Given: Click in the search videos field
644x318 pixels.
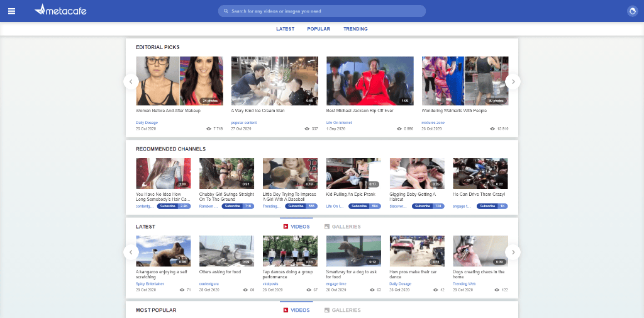Looking at the screenshot, I should coord(321,11).
